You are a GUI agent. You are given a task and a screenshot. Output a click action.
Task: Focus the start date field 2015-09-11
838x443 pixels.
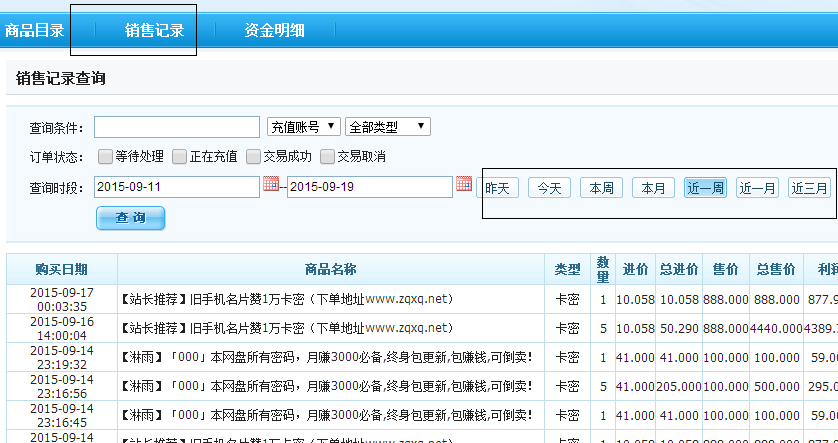pos(176,187)
